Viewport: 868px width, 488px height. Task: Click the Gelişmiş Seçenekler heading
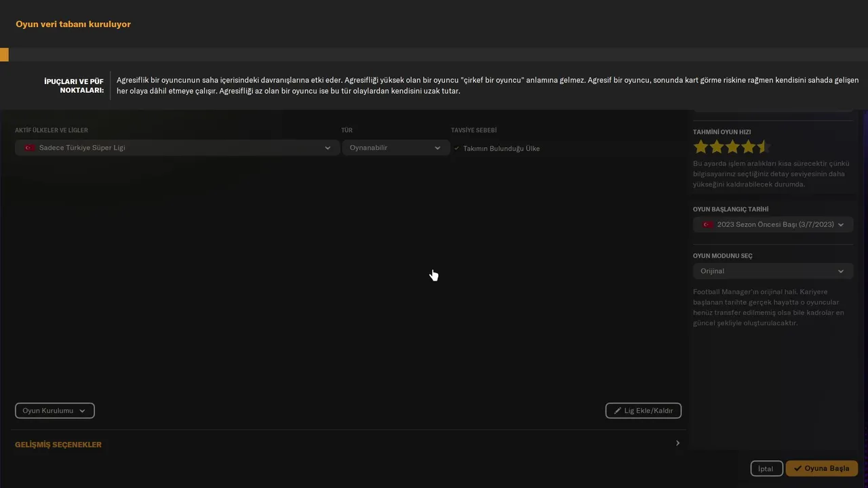point(58,445)
